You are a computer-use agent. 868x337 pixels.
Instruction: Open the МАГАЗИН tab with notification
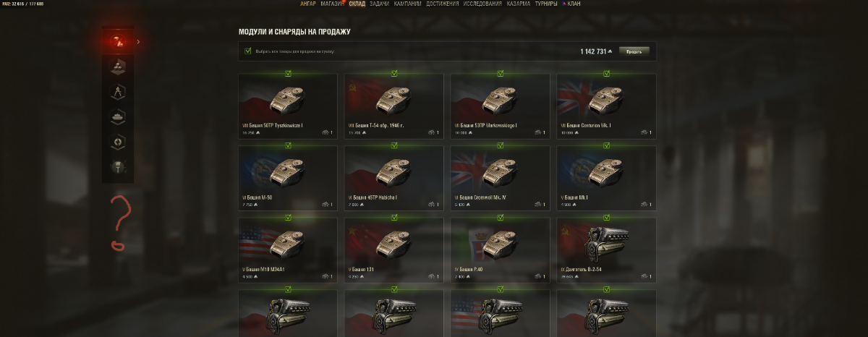(x=332, y=4)
